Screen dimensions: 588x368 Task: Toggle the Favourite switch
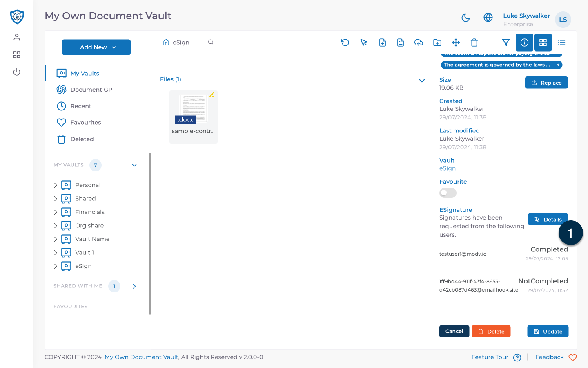tap(448, 193)
